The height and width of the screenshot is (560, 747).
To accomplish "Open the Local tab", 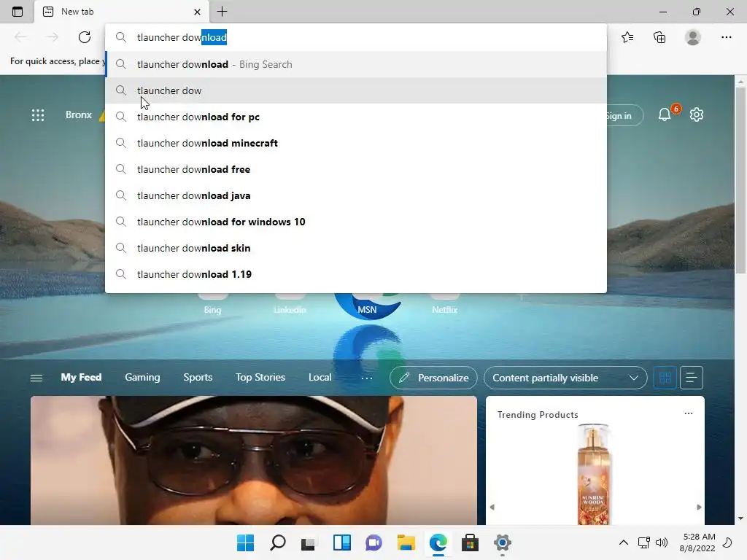I will click(320, 377).
